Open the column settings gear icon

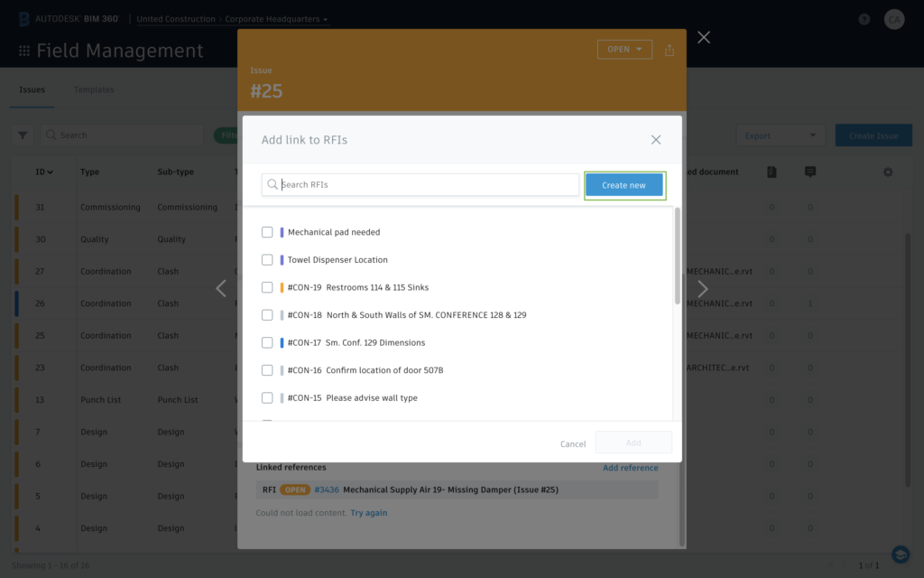coord(887,172)
